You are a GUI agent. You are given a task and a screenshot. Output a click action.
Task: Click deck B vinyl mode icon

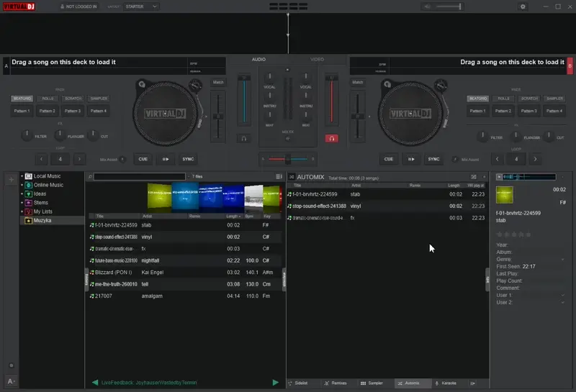(x=387, y=84)
